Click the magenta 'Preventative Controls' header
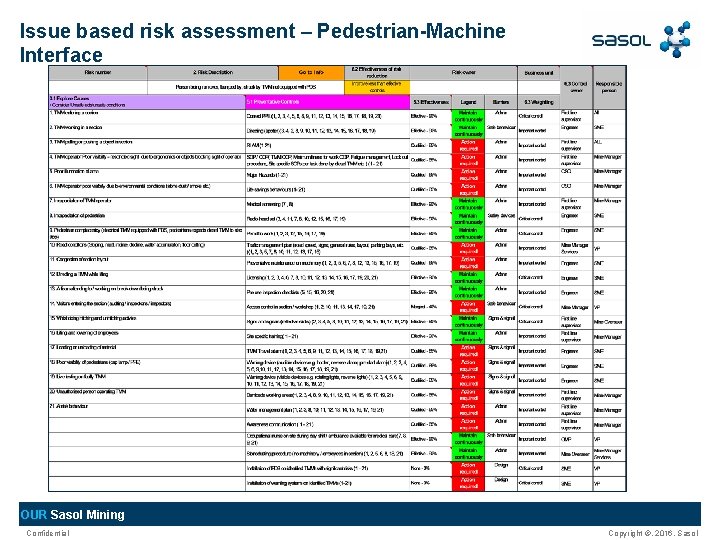This screenshot has height=540, width=720. tap(327, 102)
